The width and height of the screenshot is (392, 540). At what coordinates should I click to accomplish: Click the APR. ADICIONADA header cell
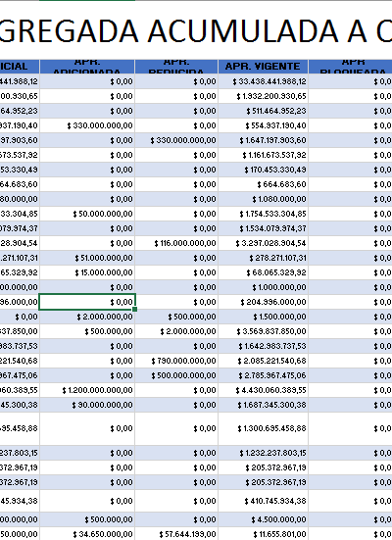[87, 66]
